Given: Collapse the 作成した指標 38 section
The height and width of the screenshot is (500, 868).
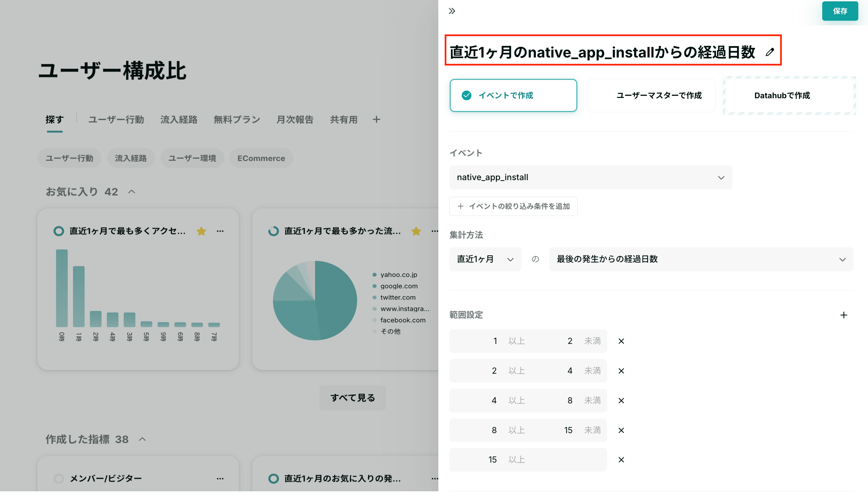Looking at the screenshot, I should pyautogui.click(x=142, y=439).
